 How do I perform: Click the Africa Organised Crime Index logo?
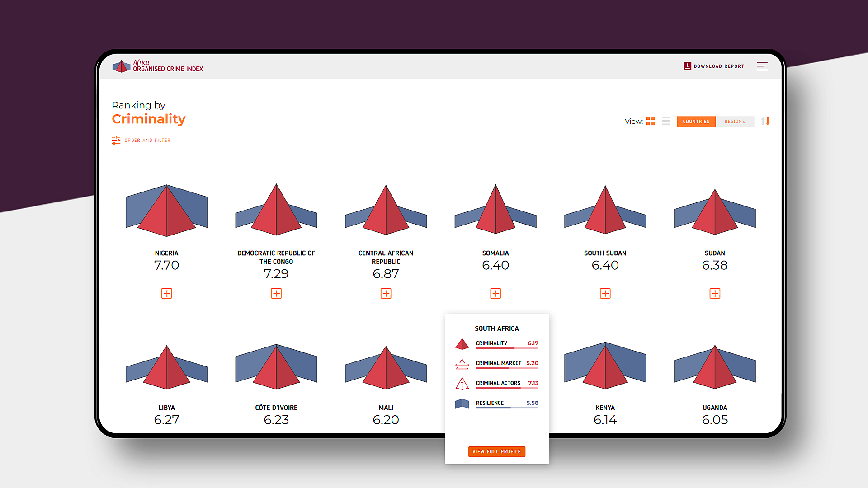158,66
